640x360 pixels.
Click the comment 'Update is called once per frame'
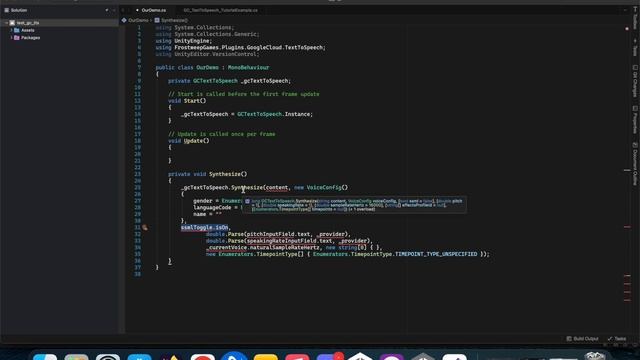221,134
